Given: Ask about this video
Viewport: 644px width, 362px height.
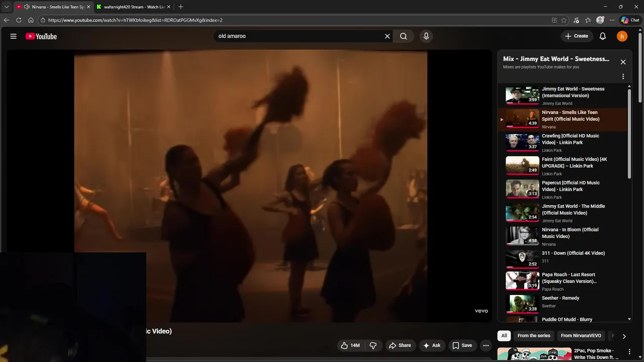Looking at the screenshot, I should click(432, 345).
